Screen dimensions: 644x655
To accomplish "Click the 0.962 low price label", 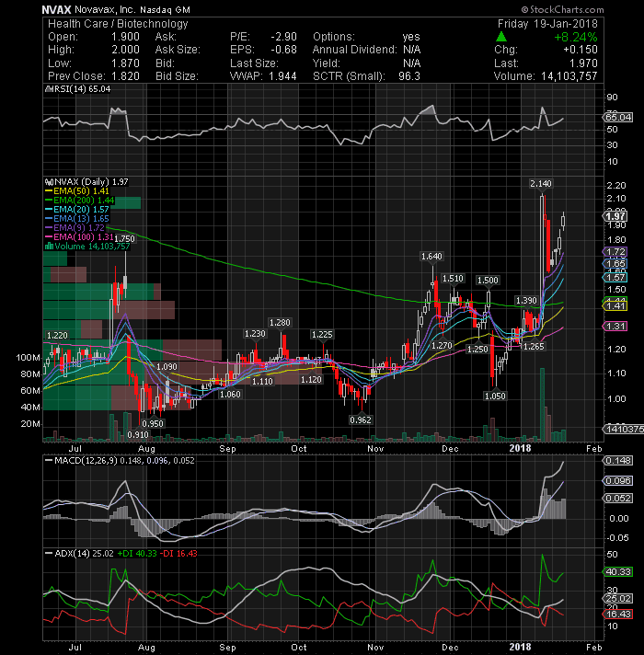I will click(361, 419).
